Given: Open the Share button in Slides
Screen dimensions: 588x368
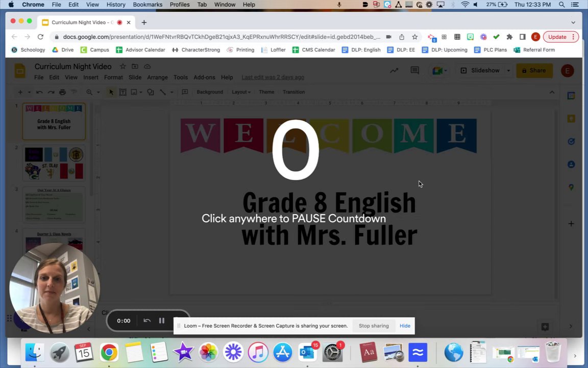Looking at the screenshot, I should coord(534,71).
